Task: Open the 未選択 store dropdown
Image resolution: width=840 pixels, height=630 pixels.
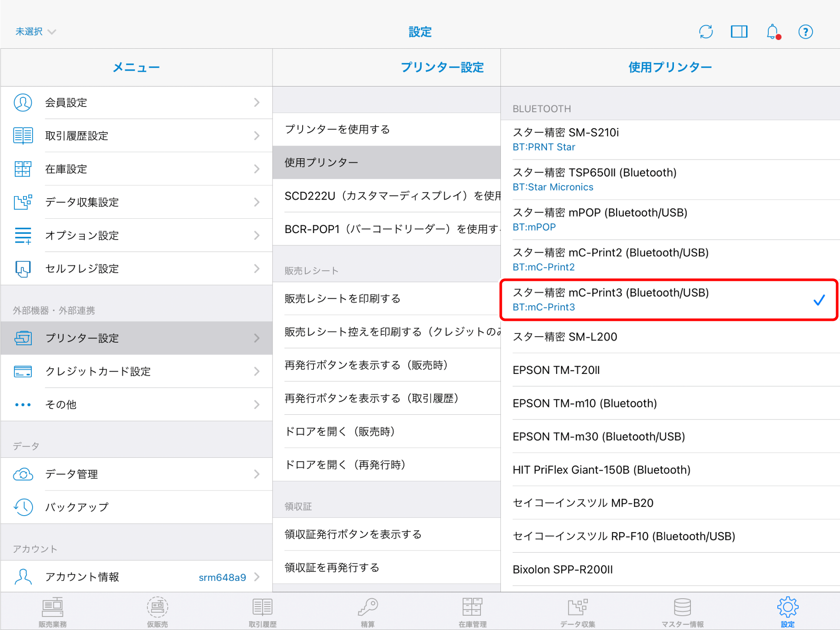Action: (x=36, y=32)
